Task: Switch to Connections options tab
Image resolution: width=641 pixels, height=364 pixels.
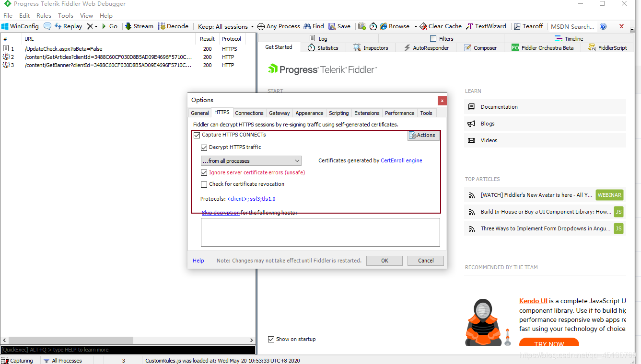Action: (249, 113)
